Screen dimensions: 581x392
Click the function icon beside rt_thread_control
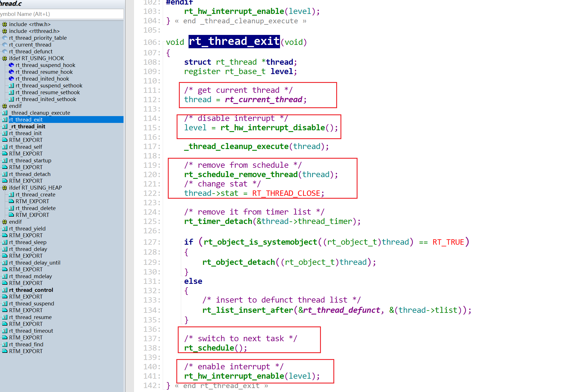[x=5, y=290]
